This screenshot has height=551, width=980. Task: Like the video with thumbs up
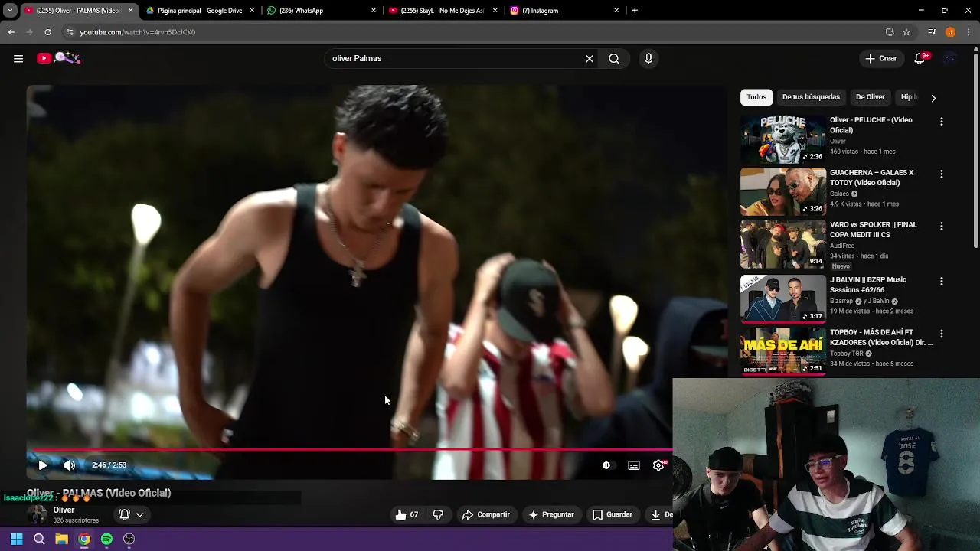(407, 514)
